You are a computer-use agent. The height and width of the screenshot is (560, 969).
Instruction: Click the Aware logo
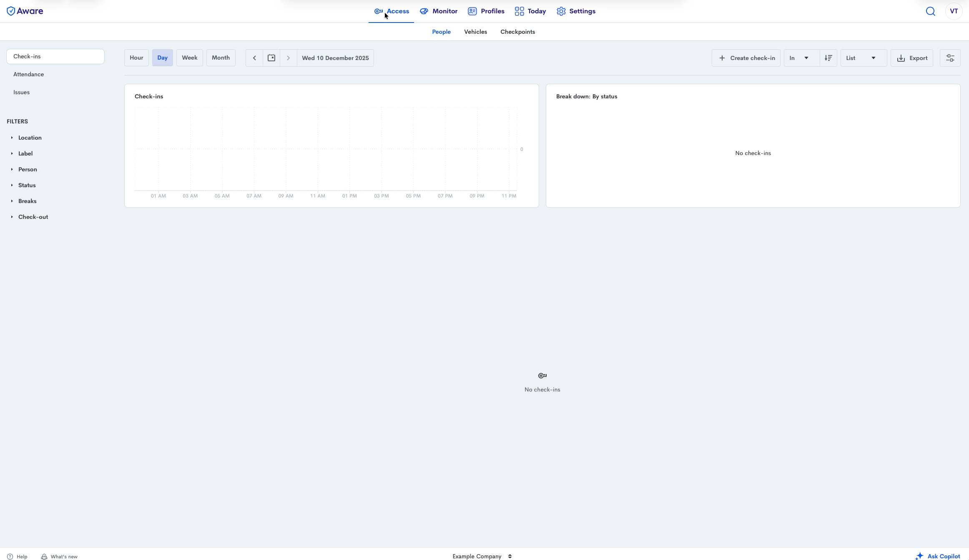click(25, 11)
